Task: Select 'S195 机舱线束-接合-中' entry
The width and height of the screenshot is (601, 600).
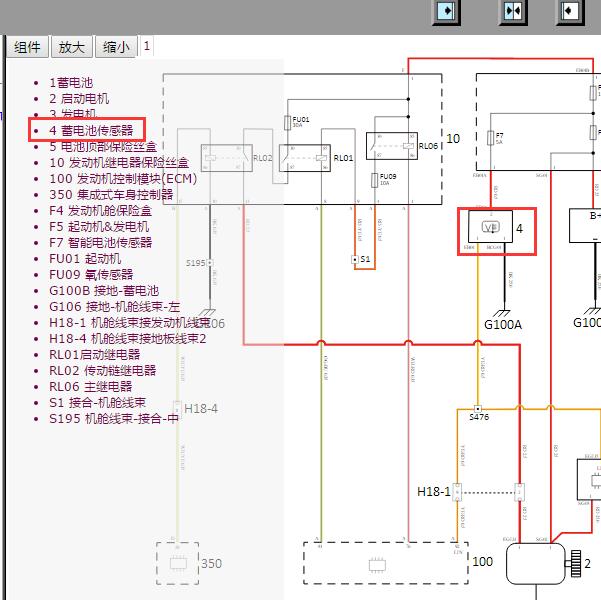Action: (x=114, y=419)
